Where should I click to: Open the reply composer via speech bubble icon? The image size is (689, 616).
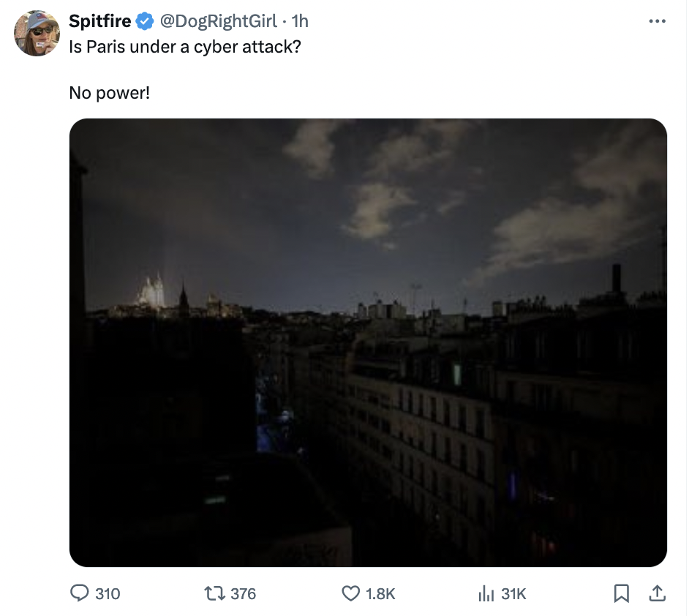80,593
